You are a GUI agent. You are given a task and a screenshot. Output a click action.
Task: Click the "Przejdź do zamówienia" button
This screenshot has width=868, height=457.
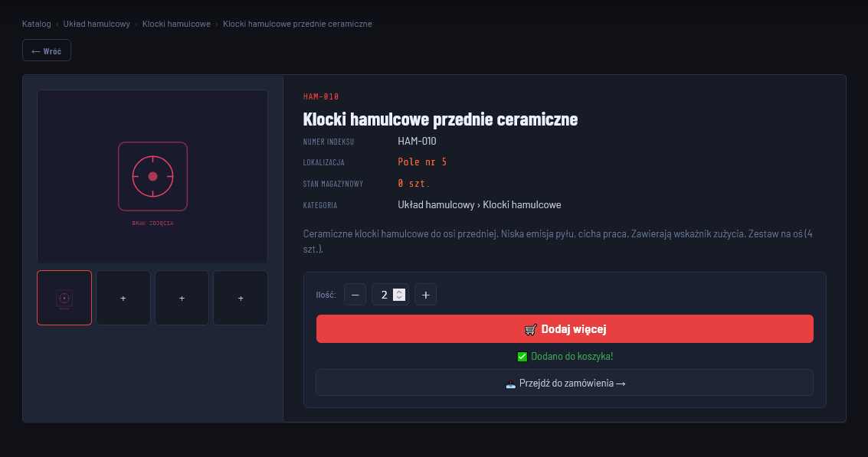click(x=565, y=383)
